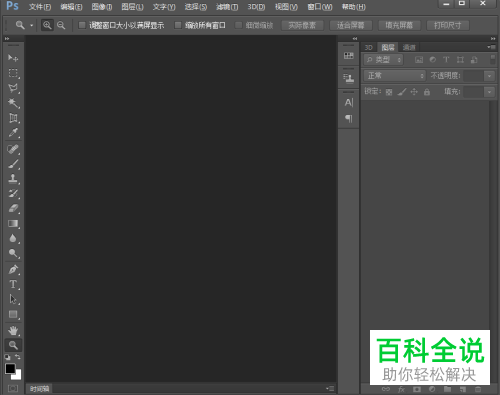Image resolution: width=500 pixels, height=395 pixels.
Task: Select the Blur tool
Action: pyautogui.click(x=13, y=238)
